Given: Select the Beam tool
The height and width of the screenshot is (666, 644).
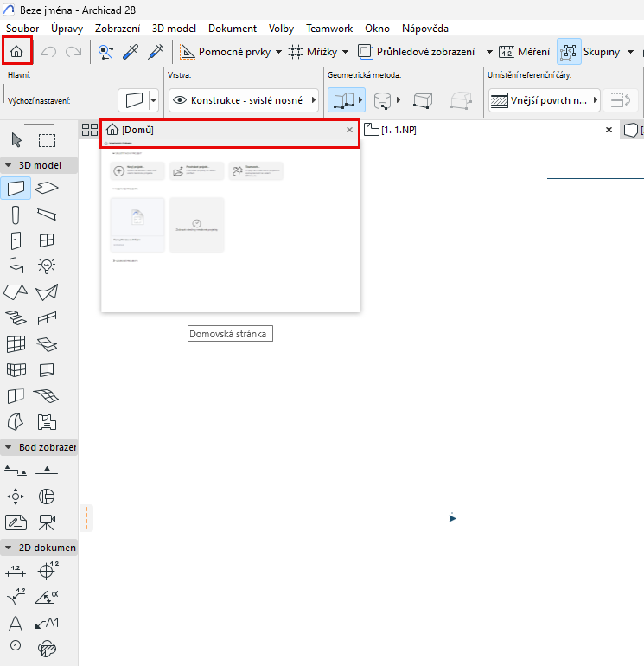Looking at the screenshot, I should [47, 215].
